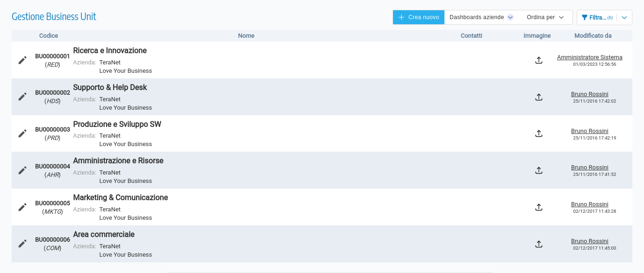Open the Dashboards aziende dropdown
This screenshot has width=644, height=273.
(x=480, y=17)
